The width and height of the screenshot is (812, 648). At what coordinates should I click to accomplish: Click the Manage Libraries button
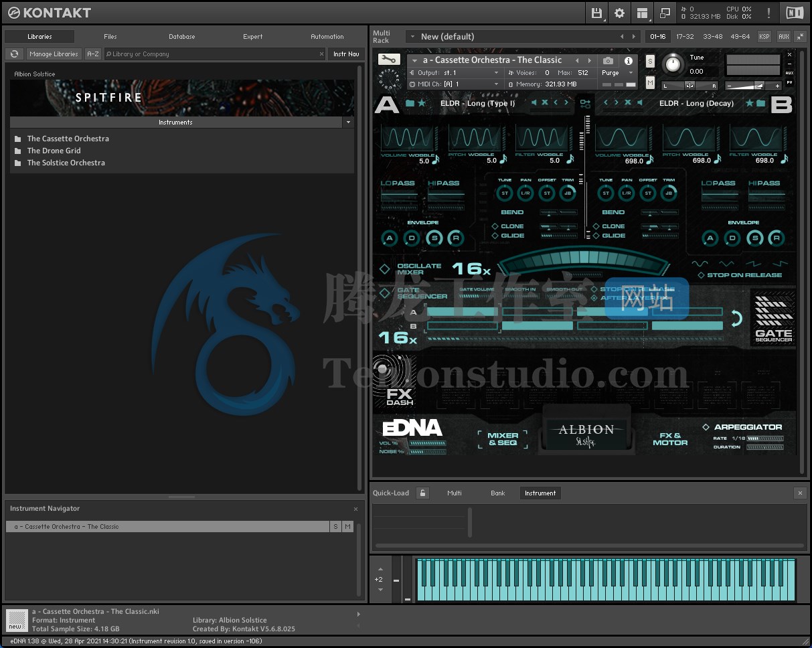[x=54, y=54]
